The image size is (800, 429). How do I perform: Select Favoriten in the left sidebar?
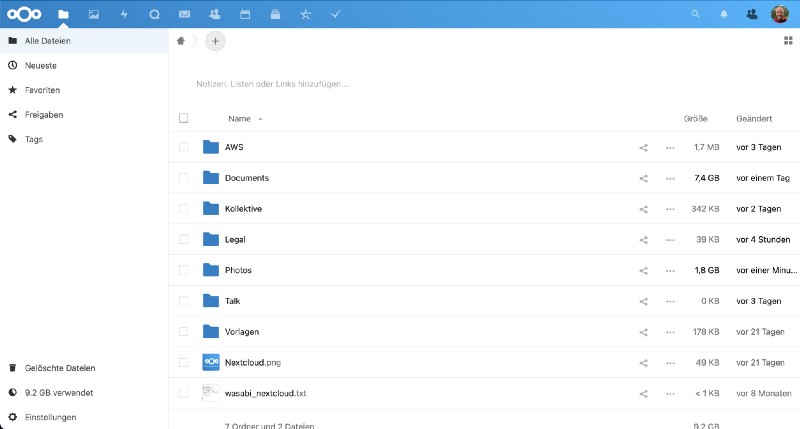pyautogui.click(x=42, y=90)
